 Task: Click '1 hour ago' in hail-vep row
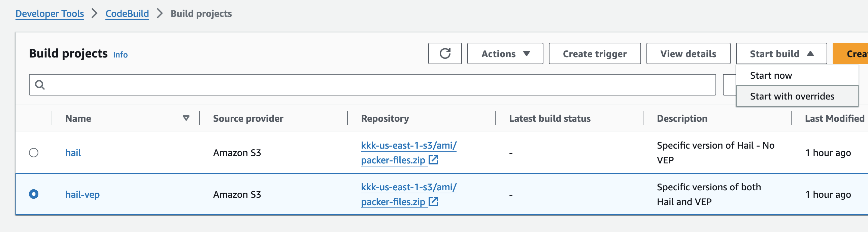(x=828, y=194)
